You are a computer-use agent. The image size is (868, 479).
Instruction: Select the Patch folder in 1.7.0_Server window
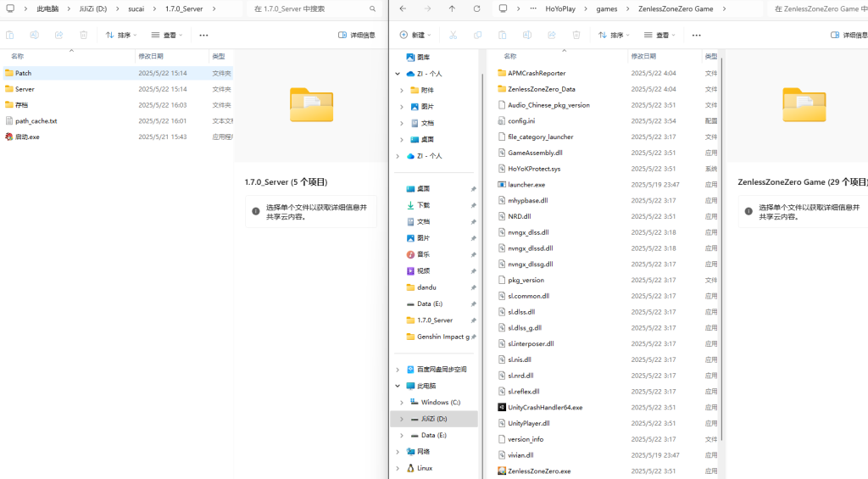(117, 73)
